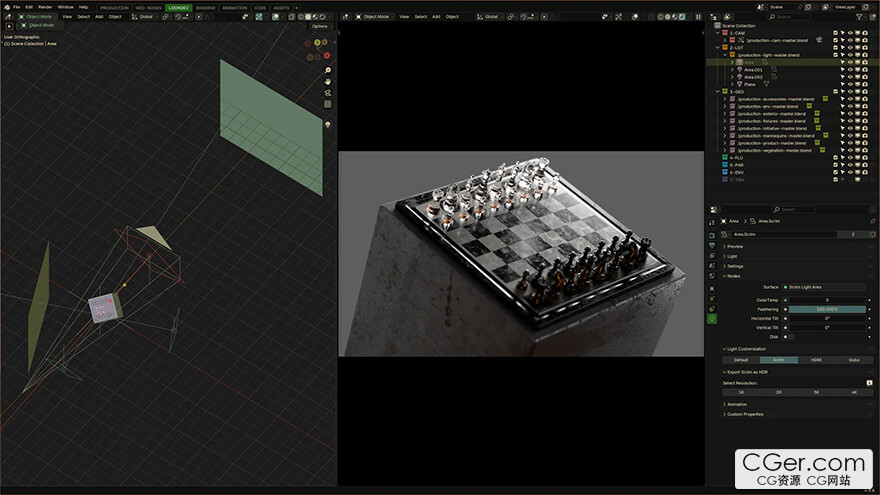Open the Render menu
880x495 pixels.
pos(45,7)
